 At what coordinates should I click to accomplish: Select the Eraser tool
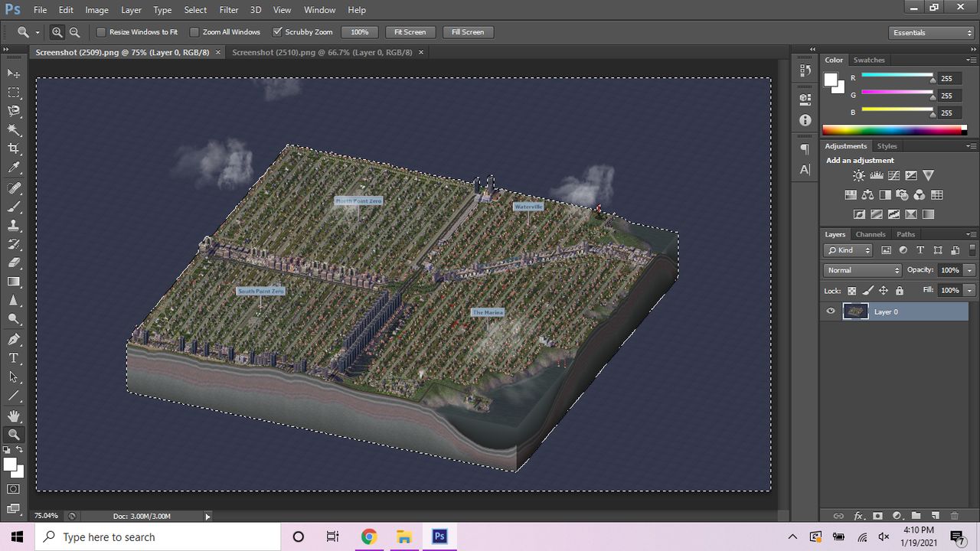[x=14, y=263]
